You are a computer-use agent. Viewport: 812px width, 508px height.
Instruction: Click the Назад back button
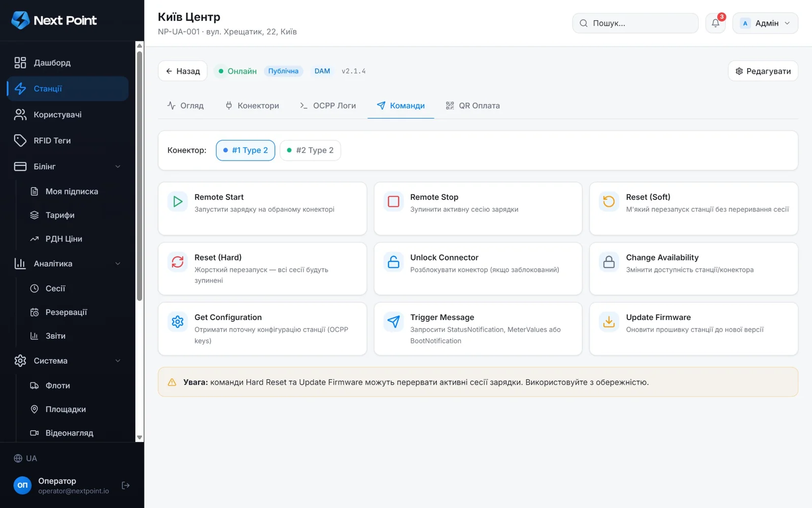click(x=183, y=71)
